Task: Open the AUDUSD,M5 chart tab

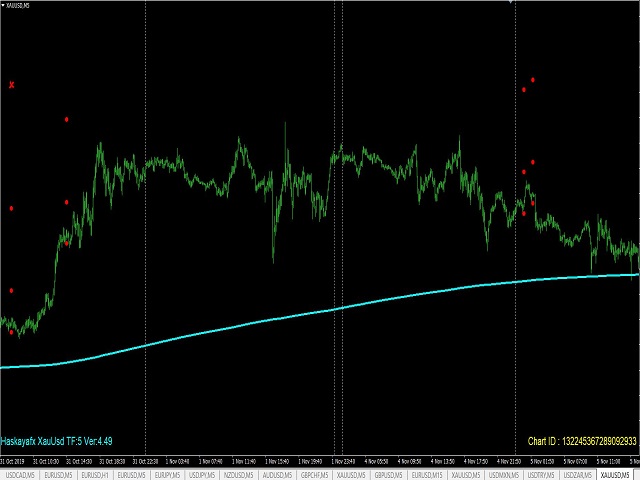Action: click(278, 475)
